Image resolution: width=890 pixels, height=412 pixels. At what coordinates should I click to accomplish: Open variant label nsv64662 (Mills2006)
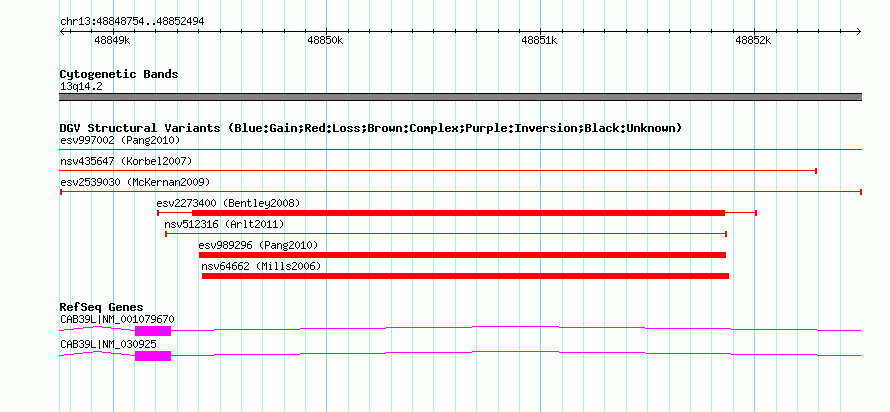(261, 267)
